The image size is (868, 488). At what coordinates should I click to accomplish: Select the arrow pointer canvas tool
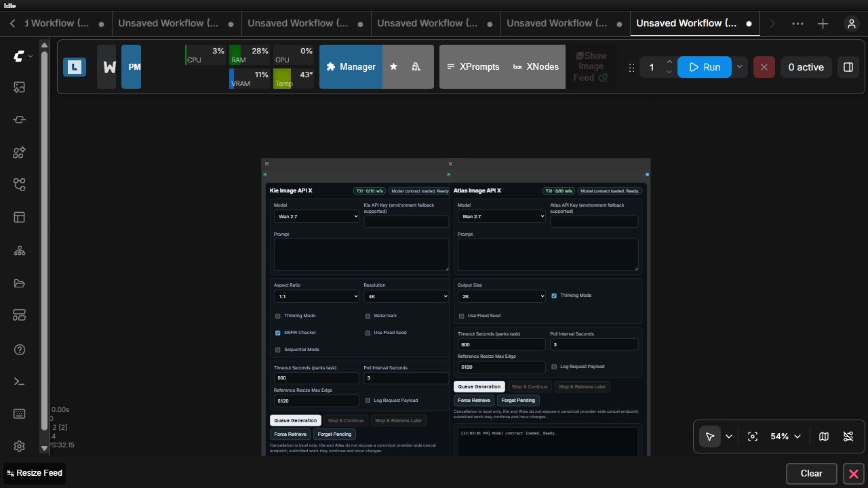[710, 436]
